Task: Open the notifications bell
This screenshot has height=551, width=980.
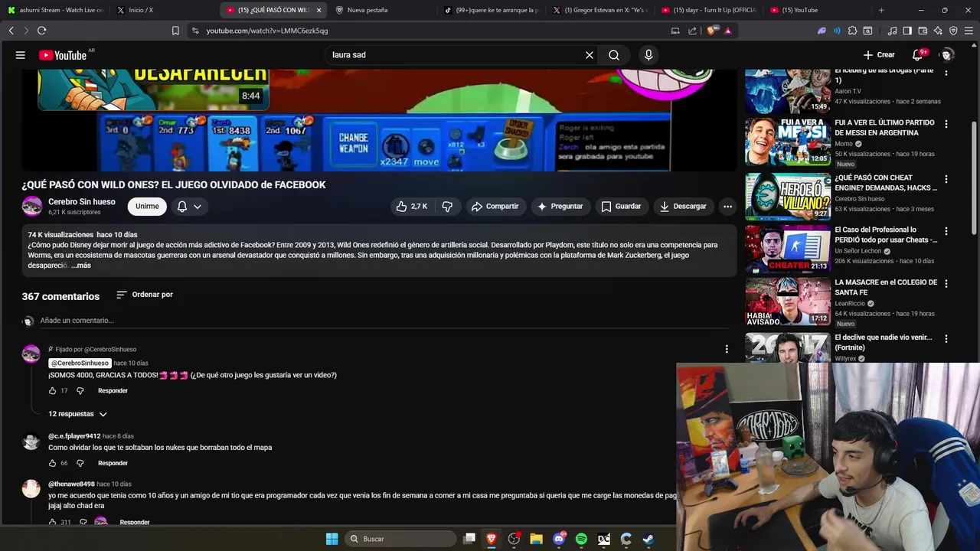Action: [x=918, y=55]
